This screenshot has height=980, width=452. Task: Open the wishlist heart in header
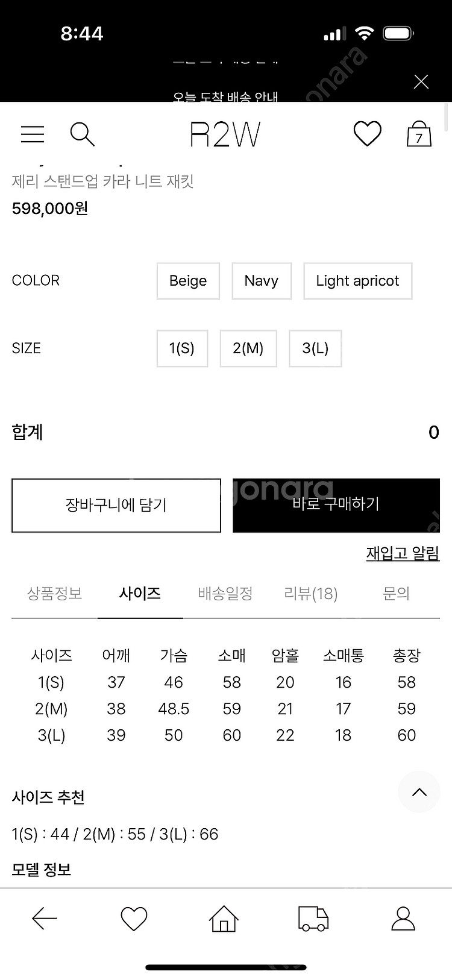coord(367,134)
